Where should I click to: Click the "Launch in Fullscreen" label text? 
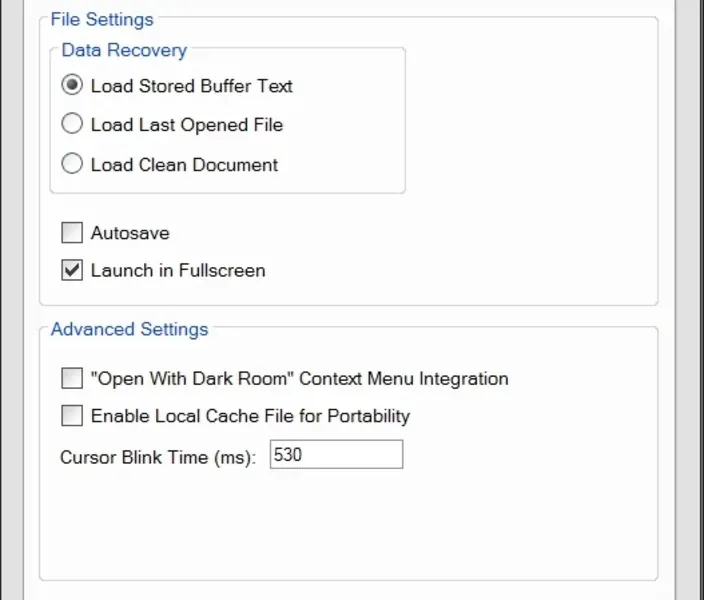click(x=178, y=270)
